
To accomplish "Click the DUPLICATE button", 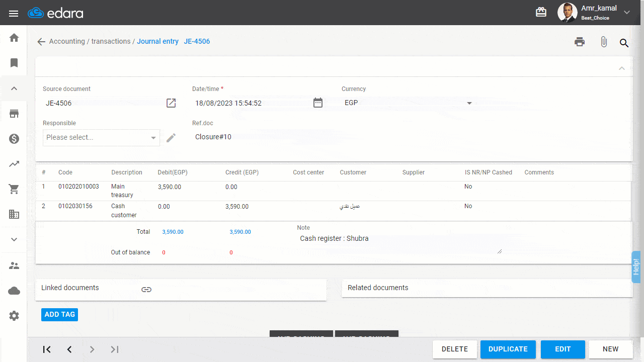I will (x=508, y=349).
